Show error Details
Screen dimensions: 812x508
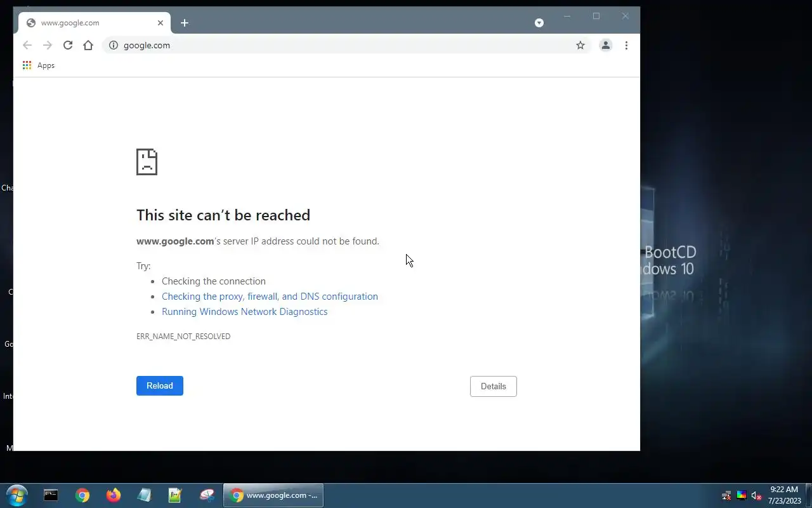[x=494, y=386]
